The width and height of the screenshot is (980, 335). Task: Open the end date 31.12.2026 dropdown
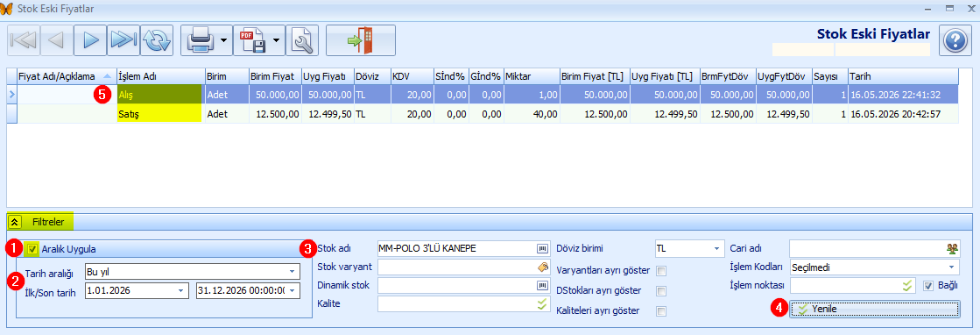292,291
